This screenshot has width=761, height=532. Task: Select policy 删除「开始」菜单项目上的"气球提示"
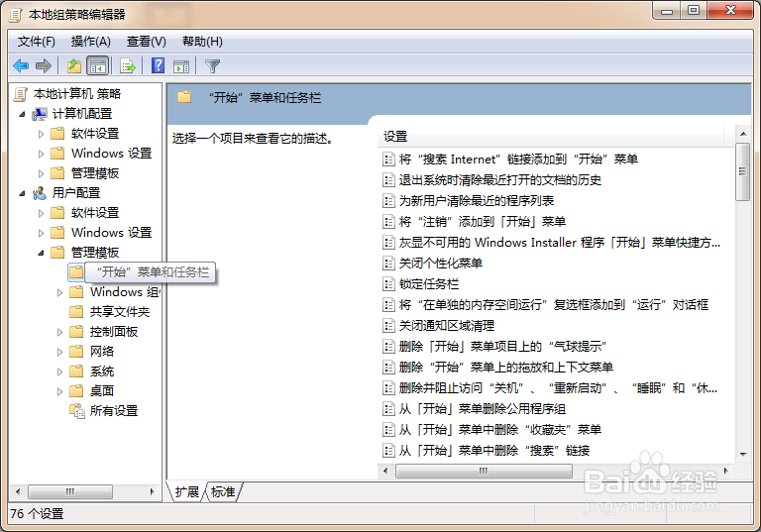[x=502, y=347]
